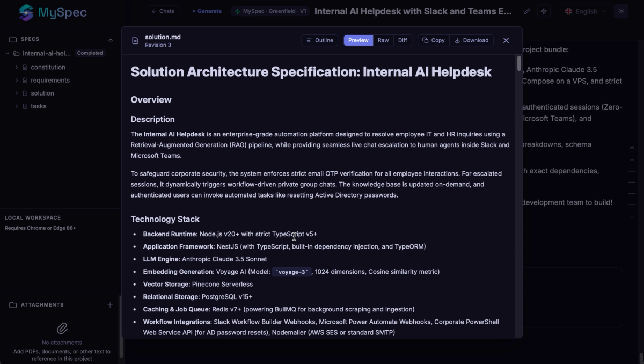Expand the solution tree item

coord(17,93)
